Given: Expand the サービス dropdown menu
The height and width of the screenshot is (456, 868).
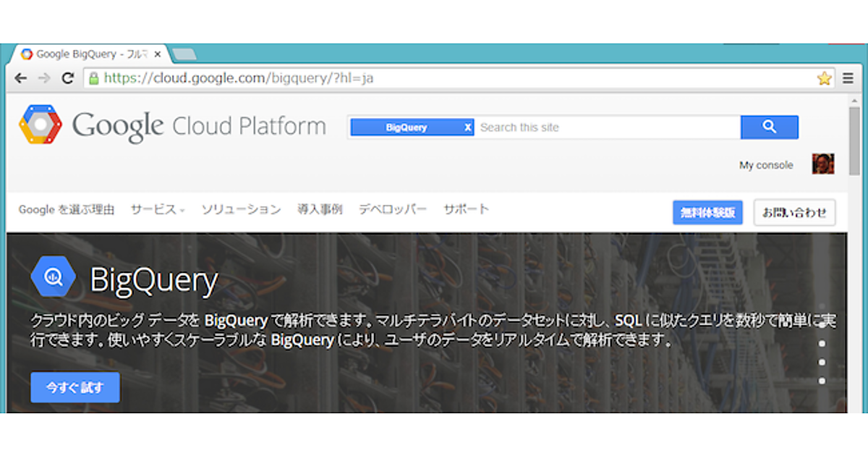Looking at the screenshot, I should (158, 209).
